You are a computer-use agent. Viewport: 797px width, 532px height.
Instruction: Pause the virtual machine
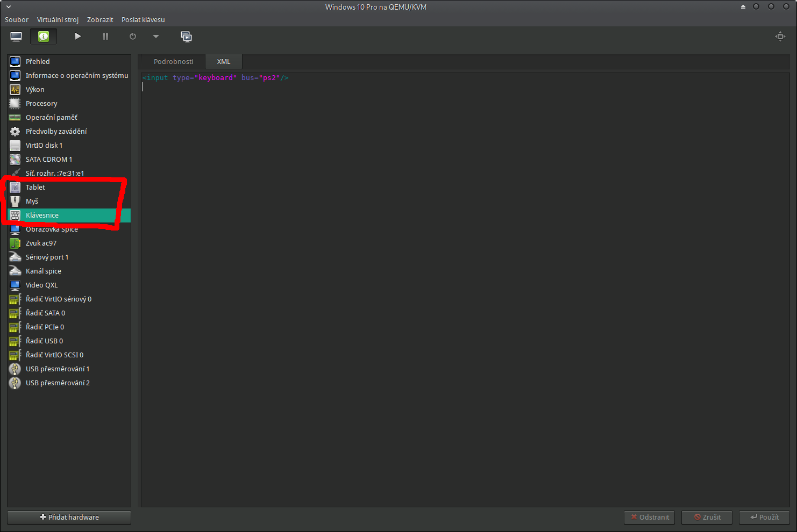coord(105,37)
